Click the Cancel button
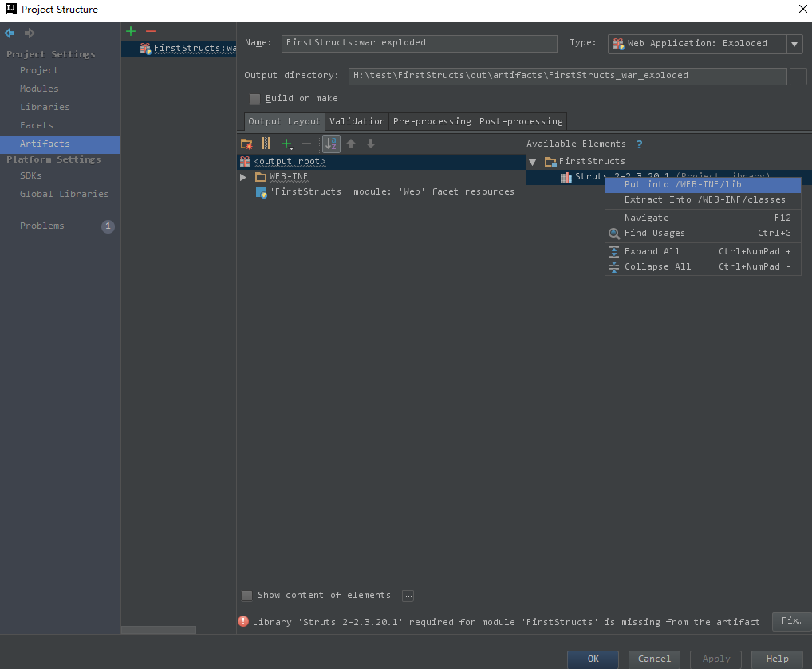 [654, 659]
